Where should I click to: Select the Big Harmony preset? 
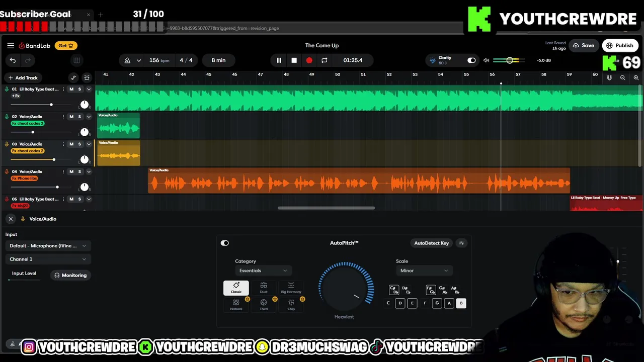click(291, 288)
